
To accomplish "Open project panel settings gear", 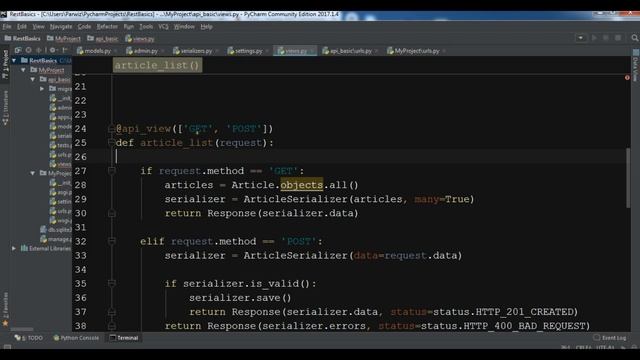I will pyautogui.click(x=53, y=50).
